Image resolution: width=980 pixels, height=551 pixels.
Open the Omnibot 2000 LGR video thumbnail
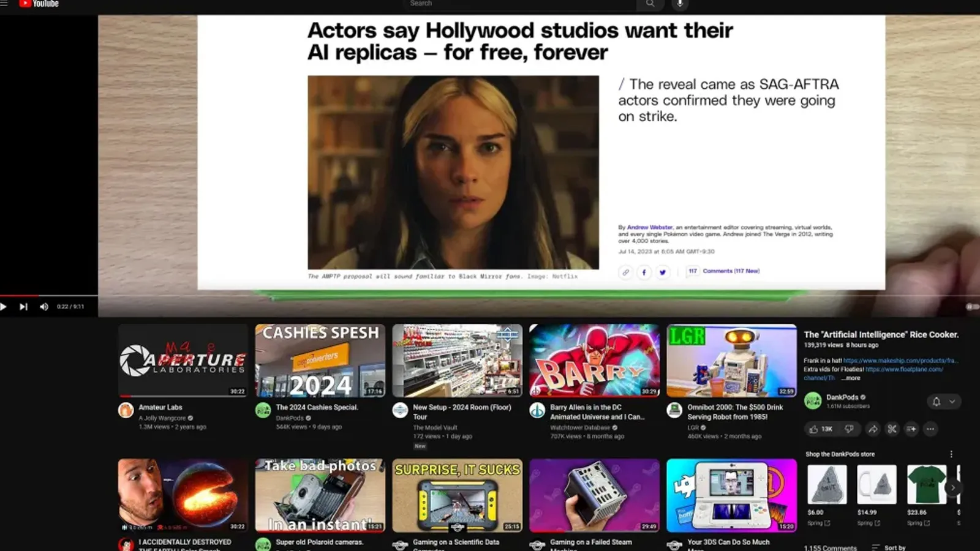click(x=731, y=361)
